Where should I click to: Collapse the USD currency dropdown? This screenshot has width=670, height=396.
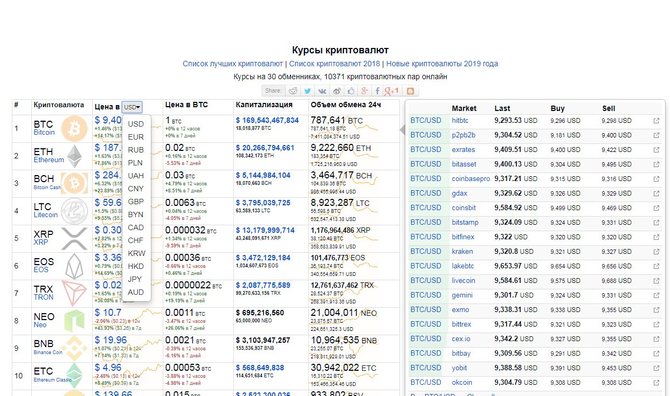[x=132, y=107]
